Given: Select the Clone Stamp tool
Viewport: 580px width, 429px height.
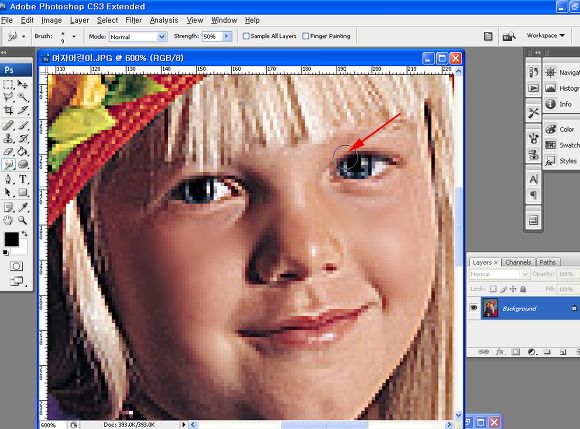Looking at the screenshot, I should [x=8, y=138].
